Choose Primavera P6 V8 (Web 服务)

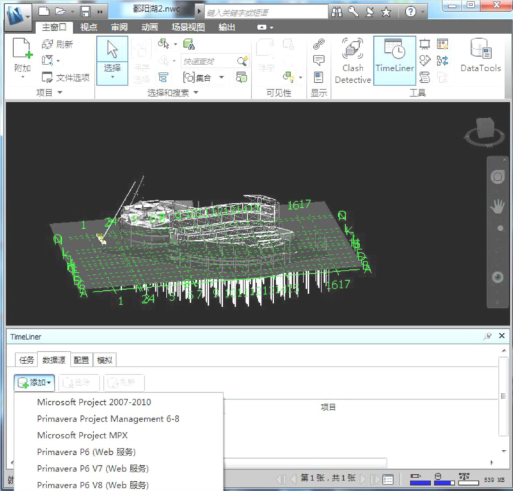93,485
